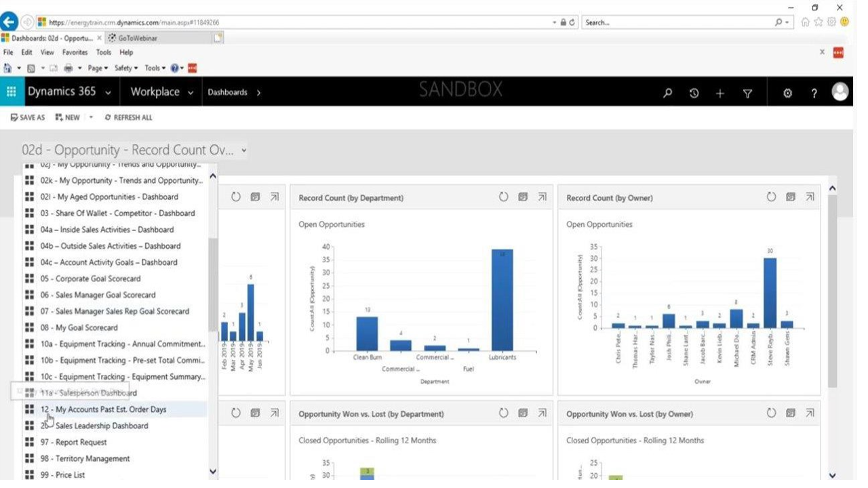Refresh the Record Count (by Owner) chart
The image size is (868, 488).
point(771,197)
